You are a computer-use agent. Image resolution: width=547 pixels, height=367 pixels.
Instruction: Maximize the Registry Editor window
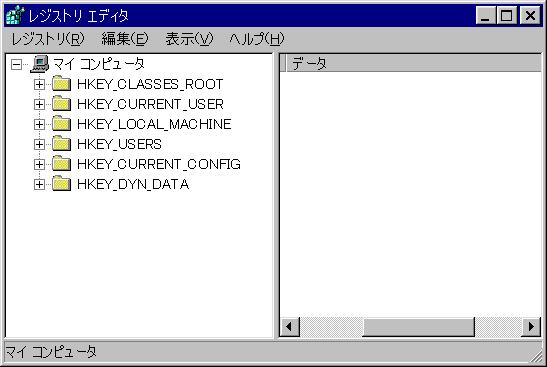(507, 16)
